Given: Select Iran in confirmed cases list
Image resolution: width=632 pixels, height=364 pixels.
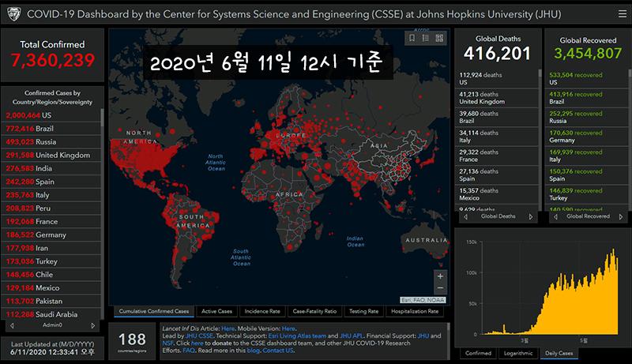Looking at the screenshot, I should click(51, 248).
